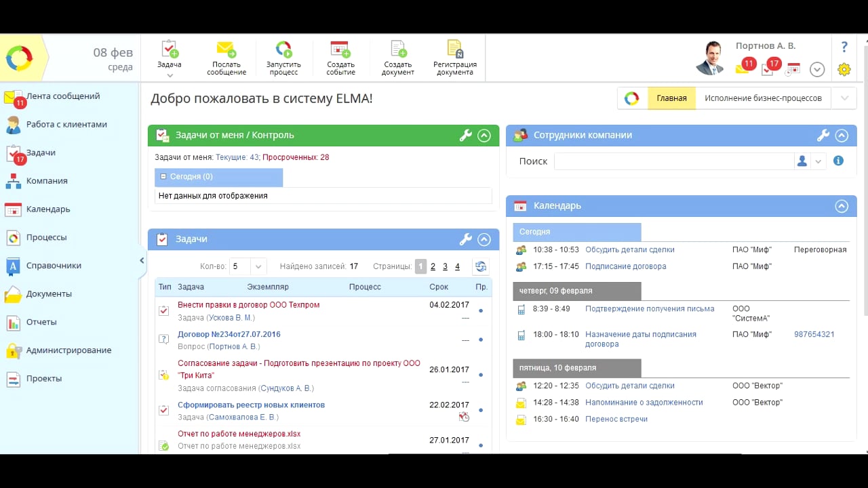The height and width of the screenshot is (488, 868).
Task: Click Послать сообщение in toolbar
Action: (226, 58)
